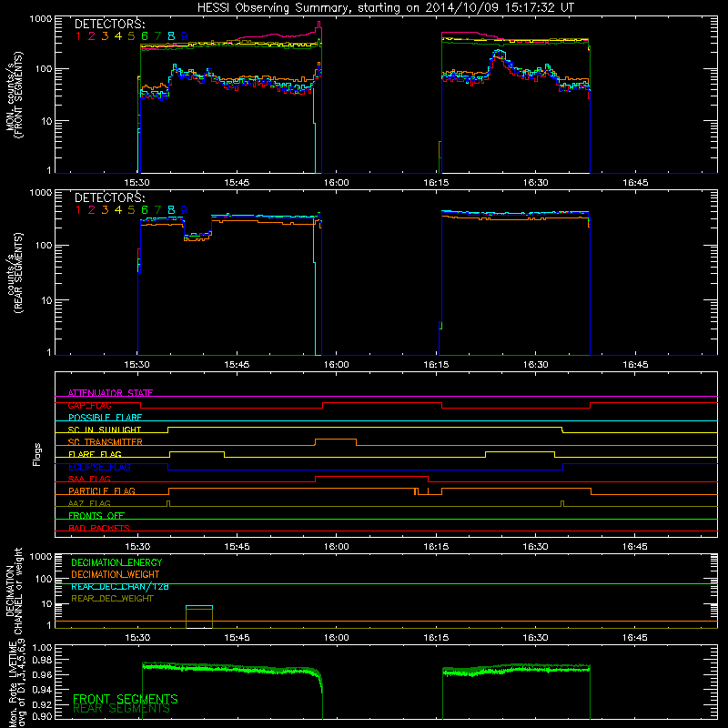Screen dimensions: 728x728
Task: Click the vertical Flags axis label
Action: pos(37,454)
